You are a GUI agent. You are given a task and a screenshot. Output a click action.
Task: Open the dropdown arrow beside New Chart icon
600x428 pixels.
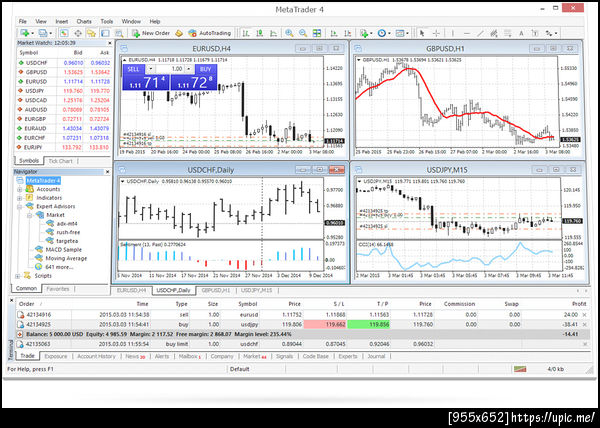pyautogui.click(x=33, y=34)
